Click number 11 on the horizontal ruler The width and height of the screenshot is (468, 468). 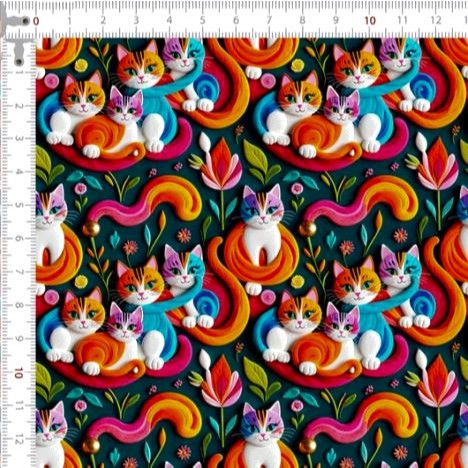(403, 21)
